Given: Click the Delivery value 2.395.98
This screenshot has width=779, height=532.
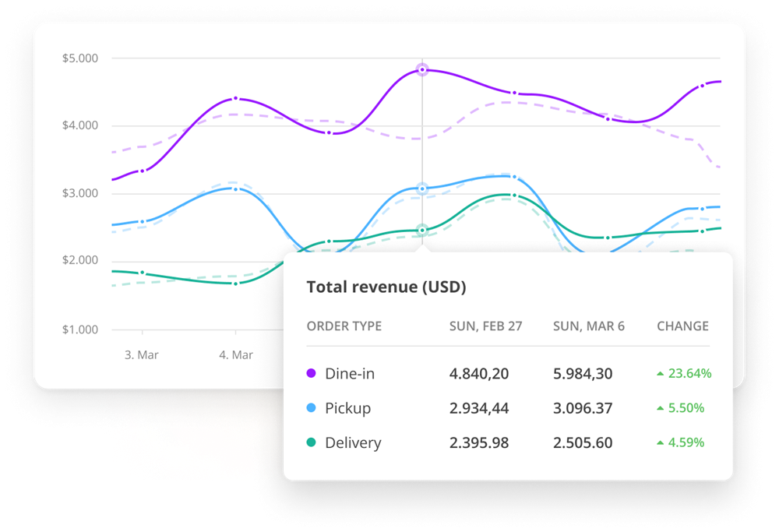Looking at the screenshot, I should click(479, 442).
